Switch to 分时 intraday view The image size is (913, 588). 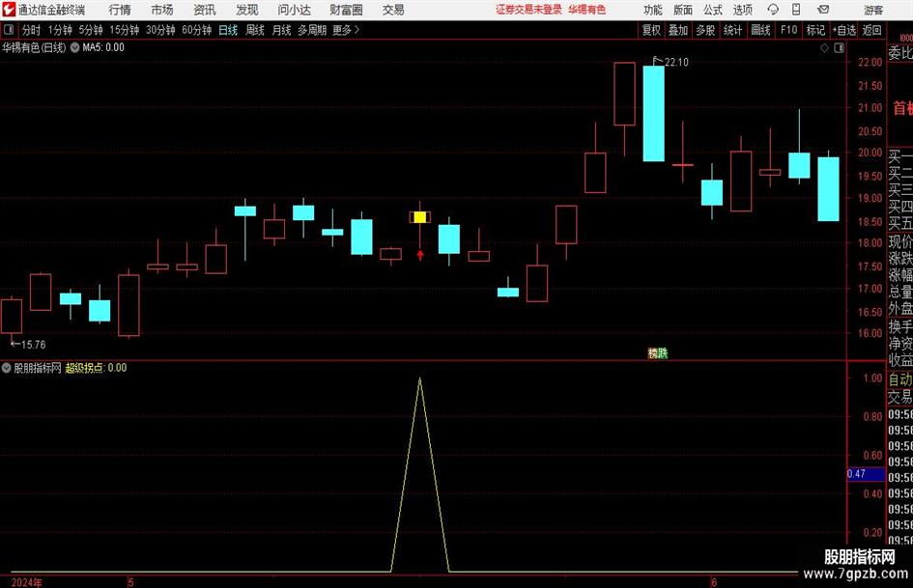[x=31, y=30]
